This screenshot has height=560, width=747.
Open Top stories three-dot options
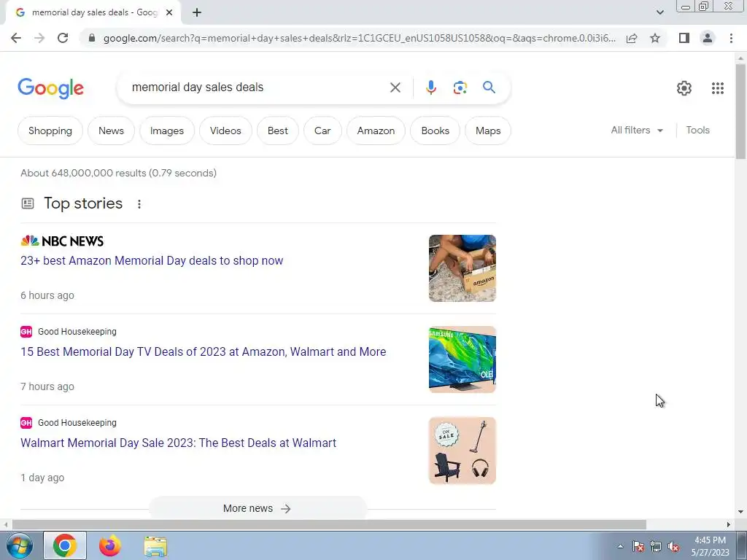pyautogui.click(x=139, y=204)
